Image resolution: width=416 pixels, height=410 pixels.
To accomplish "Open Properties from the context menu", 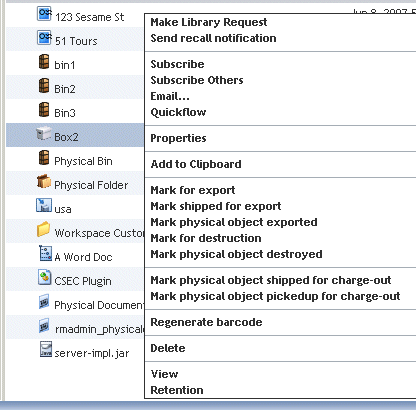I will tap(178, 138).
